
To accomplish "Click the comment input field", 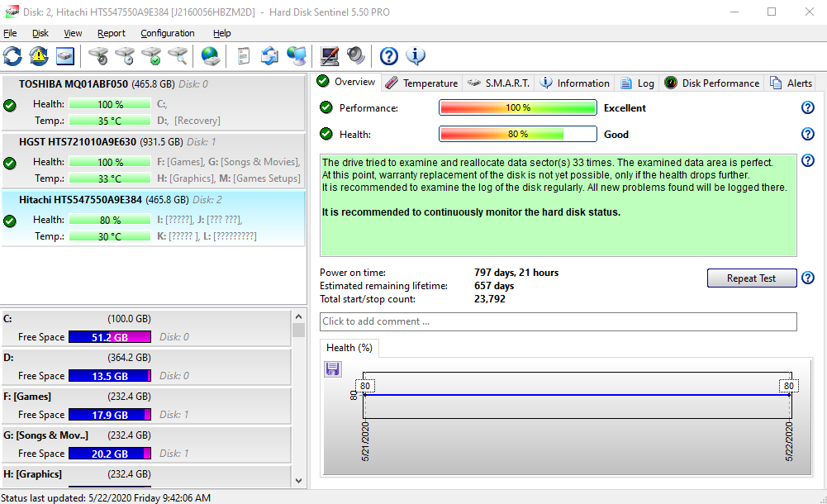I will click(x=558, y=321).
